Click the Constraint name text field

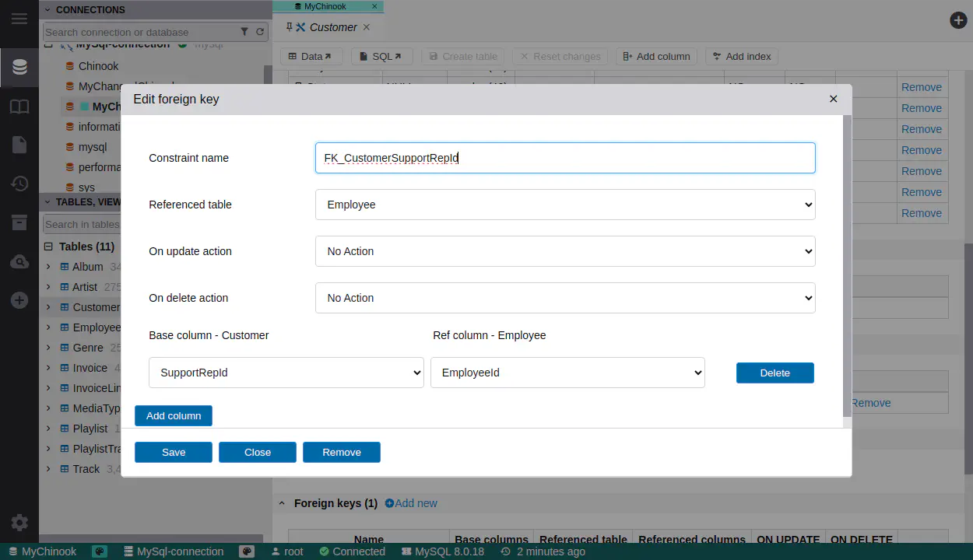[565, 158]
